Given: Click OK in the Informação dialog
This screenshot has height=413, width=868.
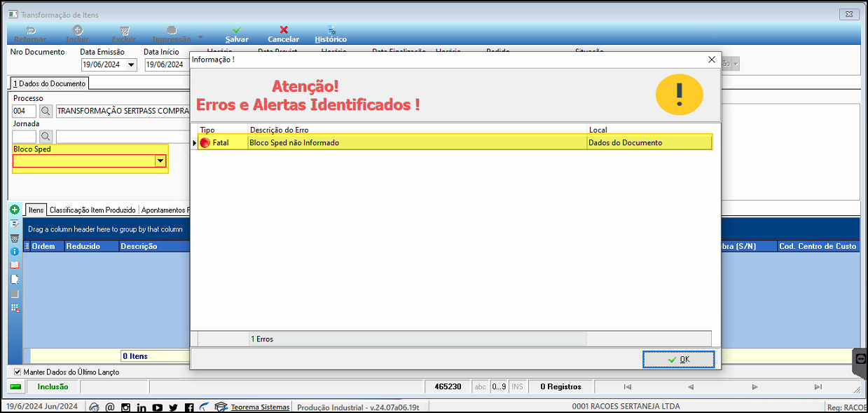Looking at the screenshot, I should 679,359.
